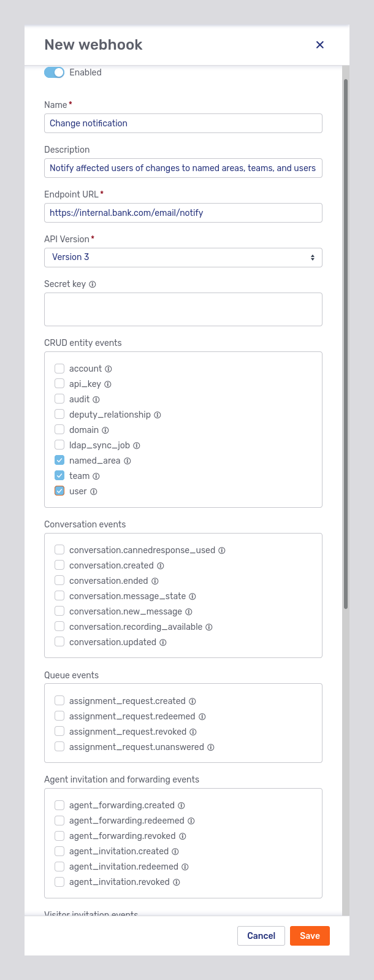Click the Name input field

(x=183, y=123)
